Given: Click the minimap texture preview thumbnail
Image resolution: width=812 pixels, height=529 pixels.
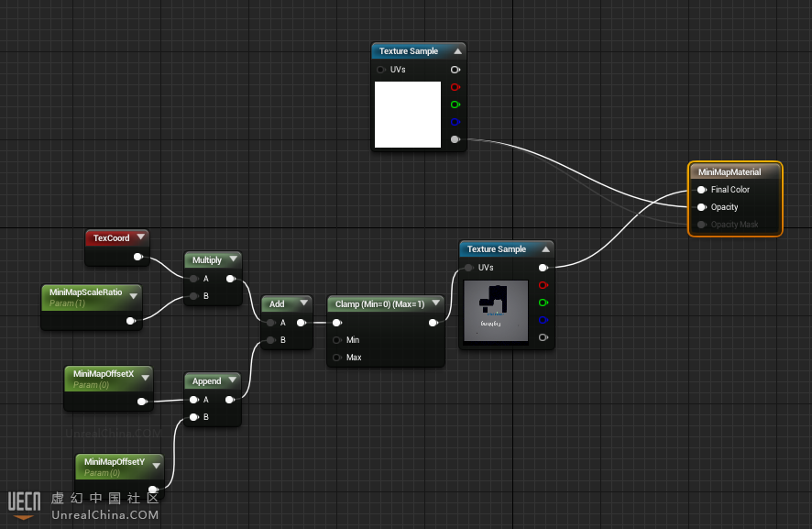Looking at the screenshot, I should click(x=496, y=311).
